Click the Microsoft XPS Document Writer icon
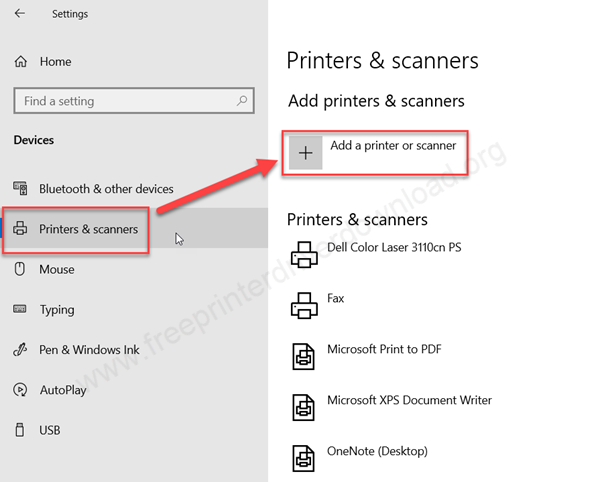Viewport: 600px width, 482px height. pos(304,407)
